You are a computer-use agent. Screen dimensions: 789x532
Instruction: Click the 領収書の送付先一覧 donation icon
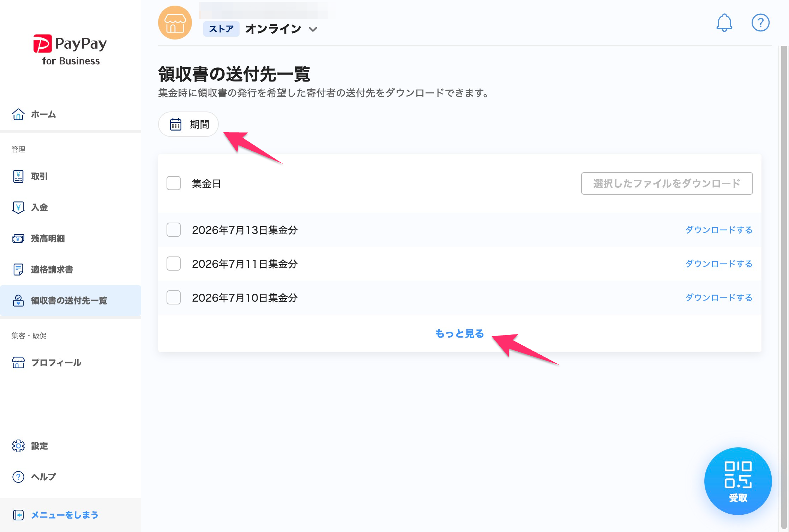click(18, 301)
